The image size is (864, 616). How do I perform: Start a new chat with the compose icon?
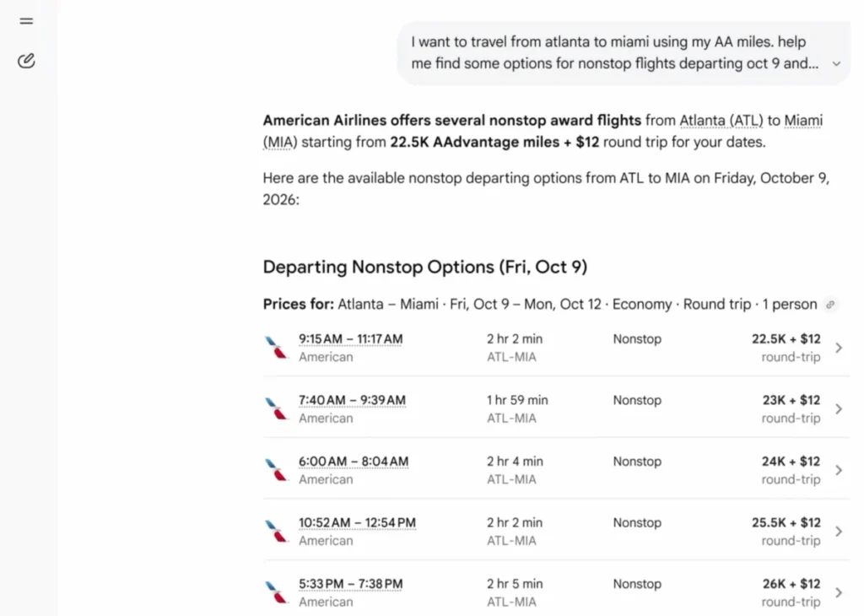click(26, 61)
